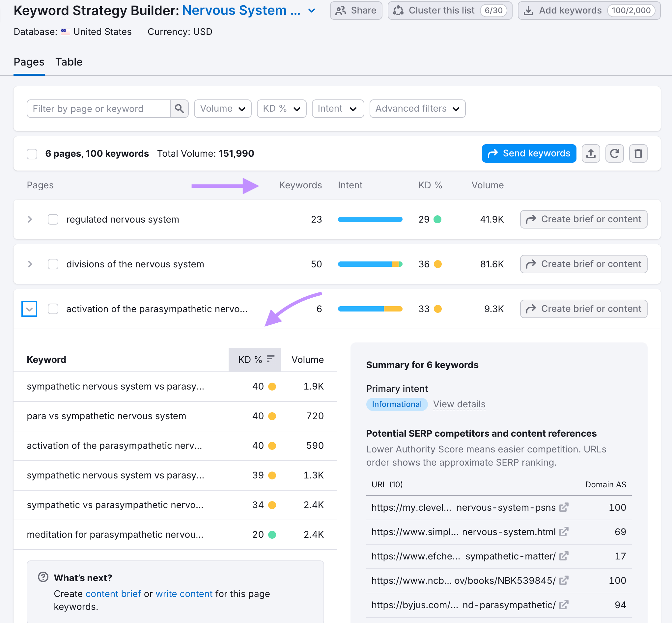Click the What's next help question icon
Viewport: 672px width, 623px height.
[x=43, y=577]
